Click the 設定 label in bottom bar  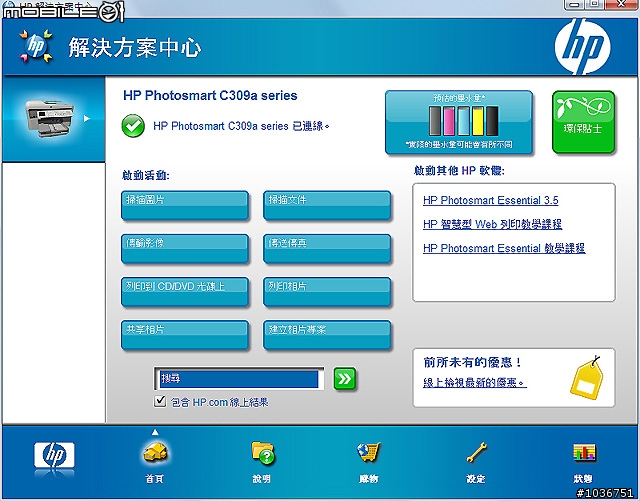pos(476,479)
